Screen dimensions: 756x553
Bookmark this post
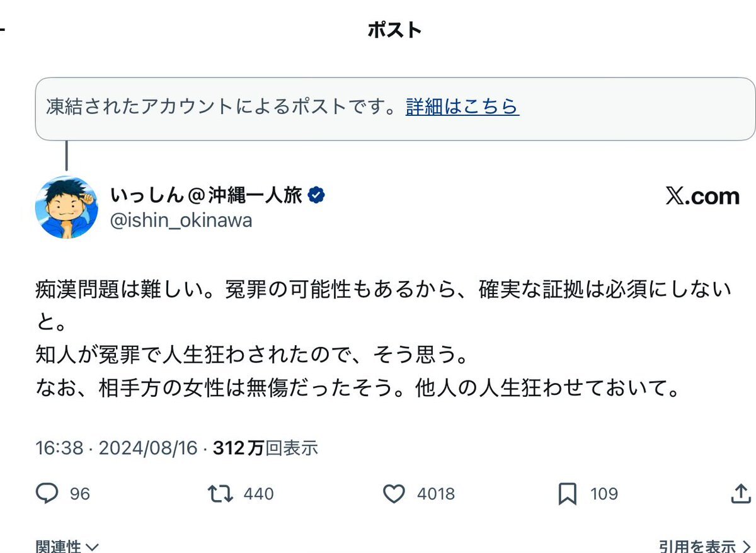pos(568,494)
